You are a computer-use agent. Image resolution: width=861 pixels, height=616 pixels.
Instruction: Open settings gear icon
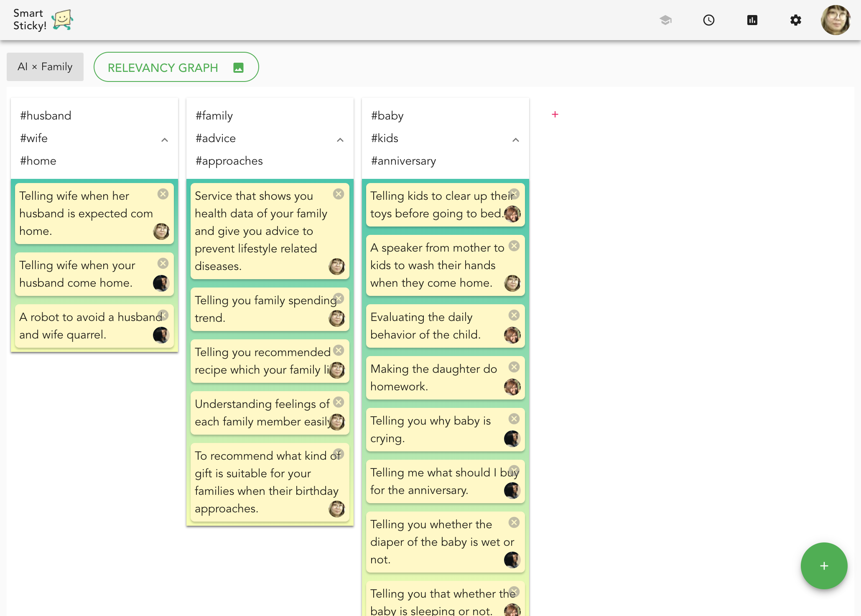(x=796, y=20)
